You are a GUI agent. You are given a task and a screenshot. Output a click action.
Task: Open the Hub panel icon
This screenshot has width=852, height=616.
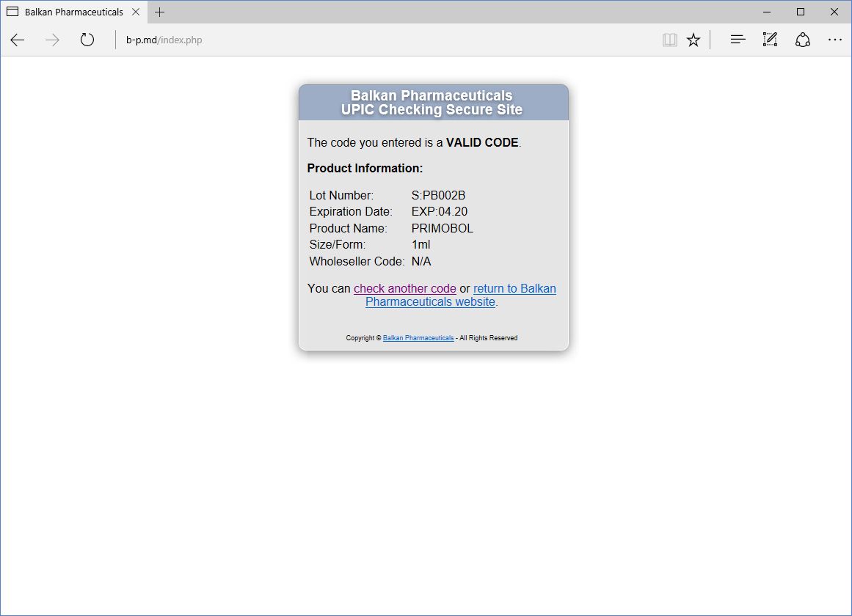[x=738, y=40]
